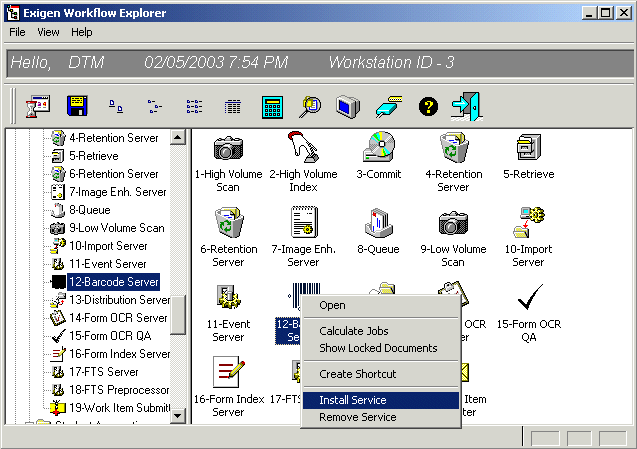Switch to large icons view
This screenshot has width=637, height=449.
116,107
